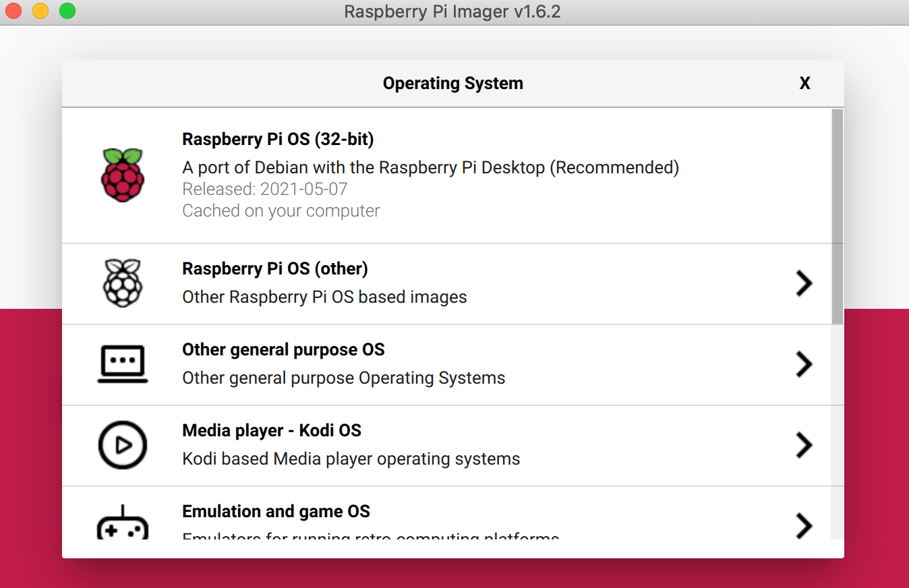Expand Emulation and game OS chevron
The width and height of the screenshot is (909, 588).
point(804,526)
